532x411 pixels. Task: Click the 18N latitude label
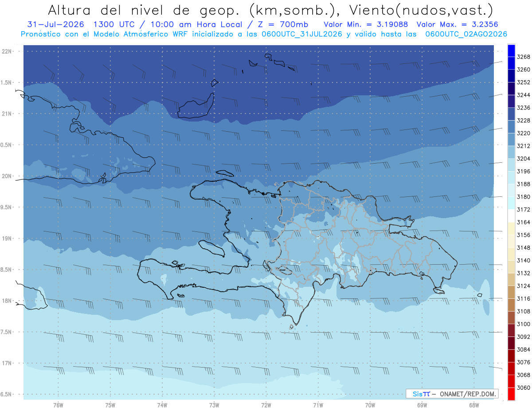[x=8, y=301]
